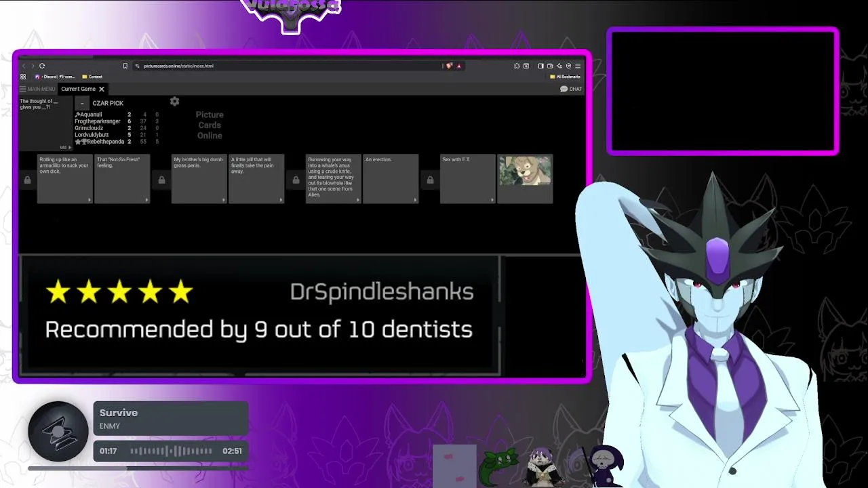Open Brave Rewards triangle icon
The width and height of the screenshot is (868, 488).
pos(459,66)
